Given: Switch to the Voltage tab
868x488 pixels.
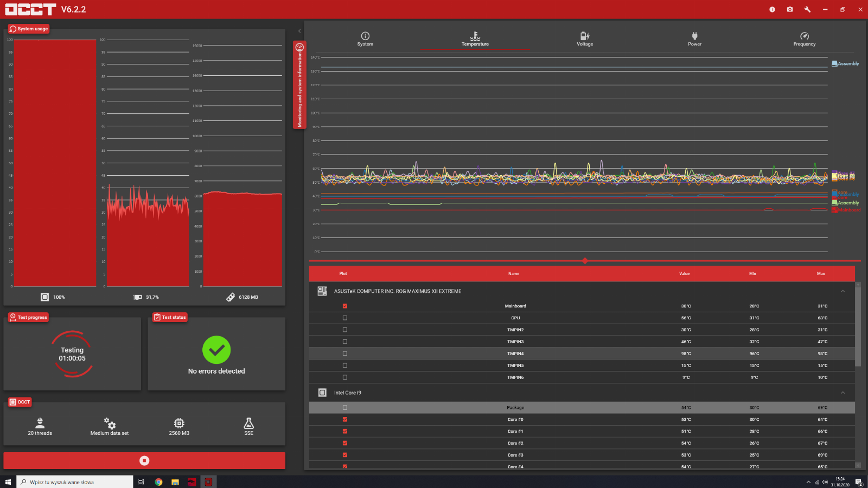Looking at the screenshot, I should click(x=585, y=39).
